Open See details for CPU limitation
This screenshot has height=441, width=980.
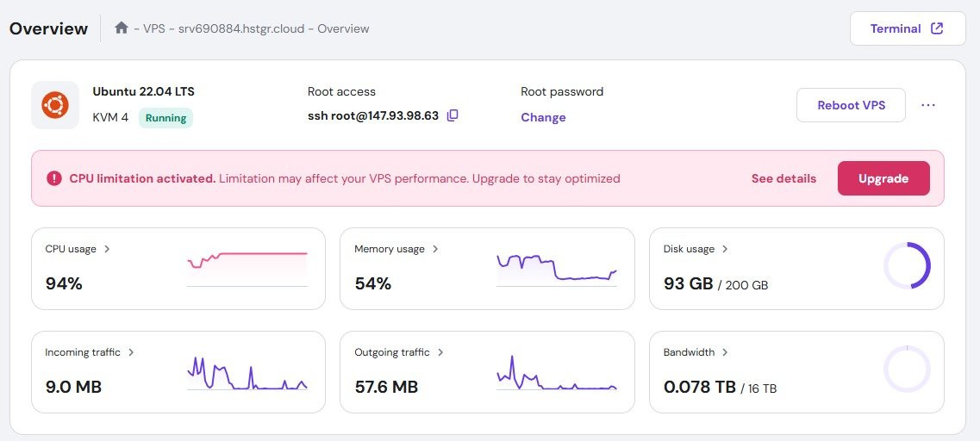[783, 178]
